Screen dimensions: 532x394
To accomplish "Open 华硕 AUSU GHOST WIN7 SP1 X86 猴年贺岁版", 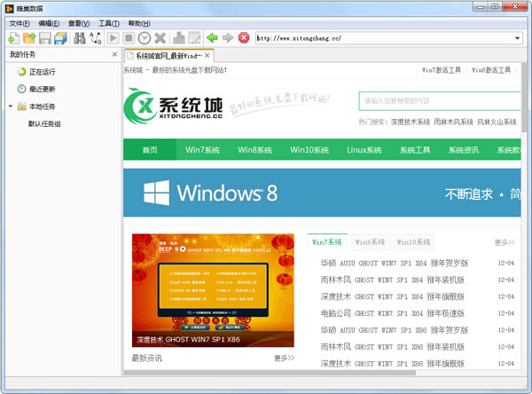I will point(395,330).
